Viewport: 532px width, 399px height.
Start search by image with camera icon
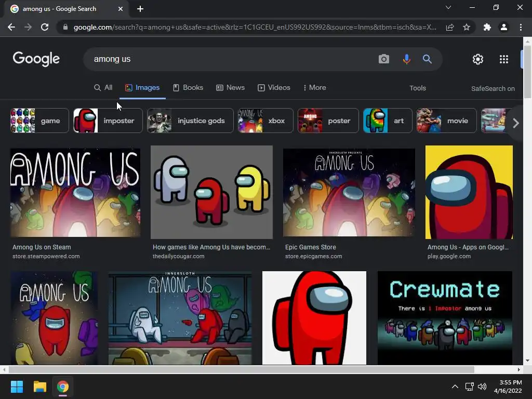(384, 59)
